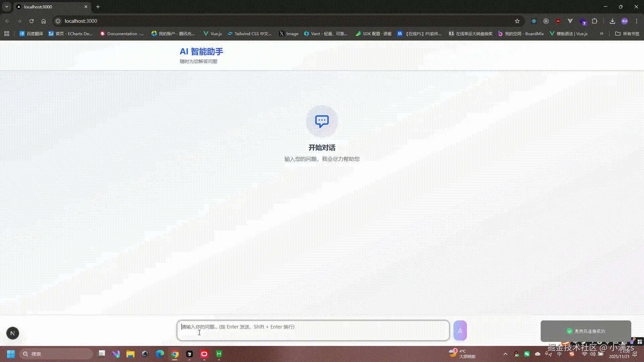644x362 pixels.
Task: Click the send message button
Action: point(460,330)
